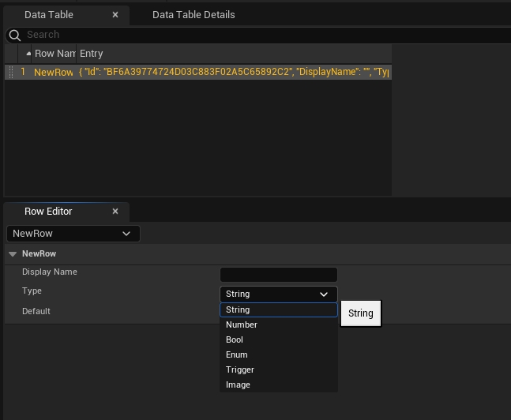Image resolution: width=511 pixels, height=420 pixels.
Task: Open the NewRow row selector dropdown
Action: click(73, 234)
